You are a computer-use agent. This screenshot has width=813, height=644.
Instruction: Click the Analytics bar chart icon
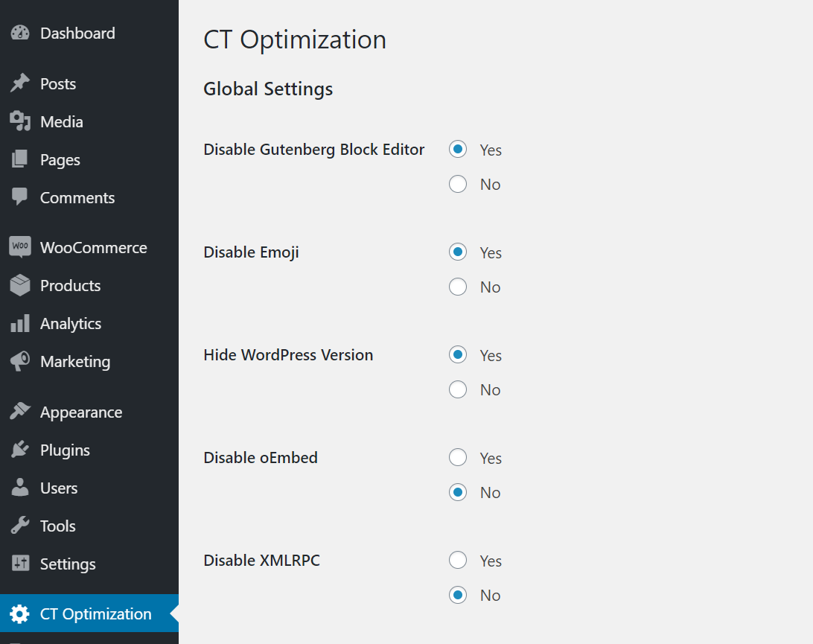(x=20, y=323)
